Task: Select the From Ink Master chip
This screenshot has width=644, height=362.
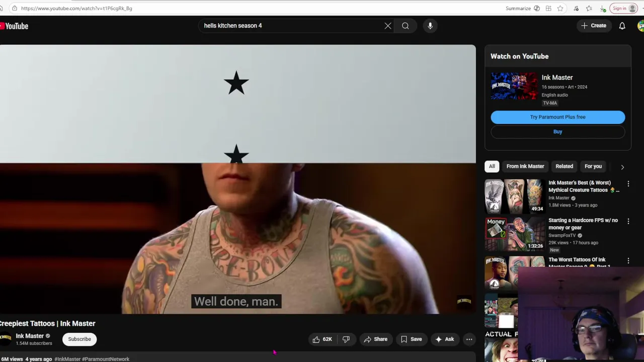Action: pos(525,166)
